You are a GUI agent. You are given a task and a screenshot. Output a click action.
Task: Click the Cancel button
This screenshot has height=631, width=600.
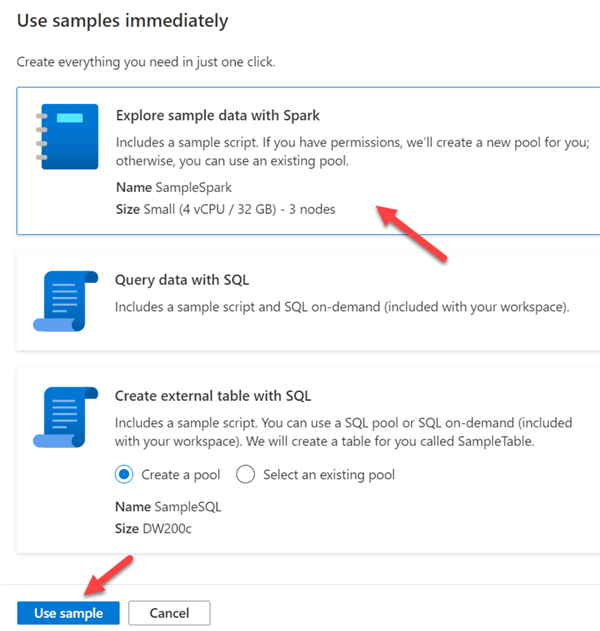pyautogui.click(x=169, y=613)
